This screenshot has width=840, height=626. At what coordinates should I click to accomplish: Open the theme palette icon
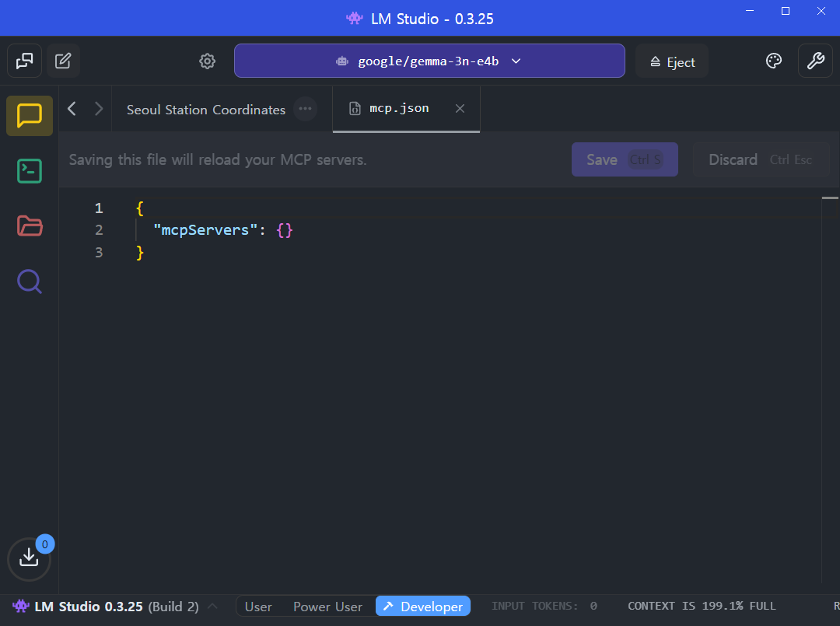click(774, 61)
